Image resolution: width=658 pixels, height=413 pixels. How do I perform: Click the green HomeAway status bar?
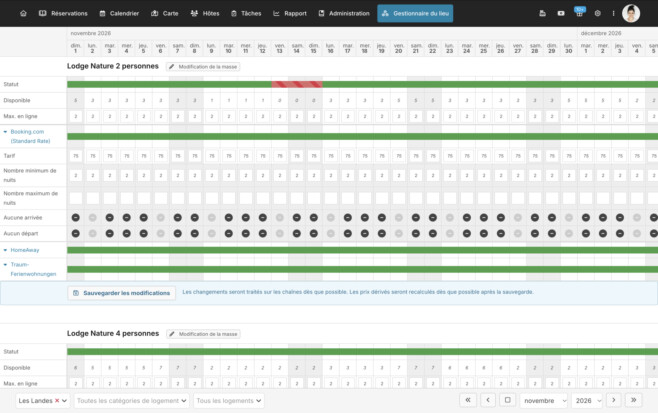tap(363, 250)
